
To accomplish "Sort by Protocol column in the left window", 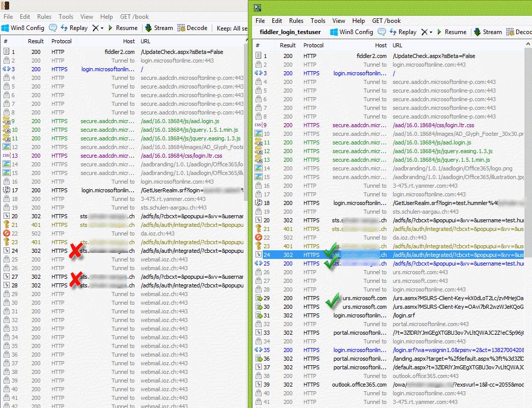I will [62, 41].
